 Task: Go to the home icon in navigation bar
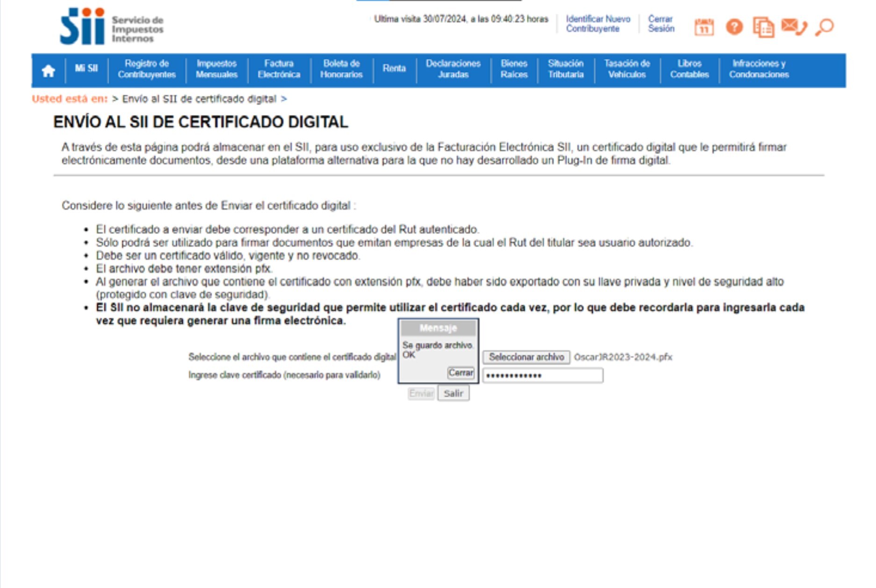pos(49,71)
